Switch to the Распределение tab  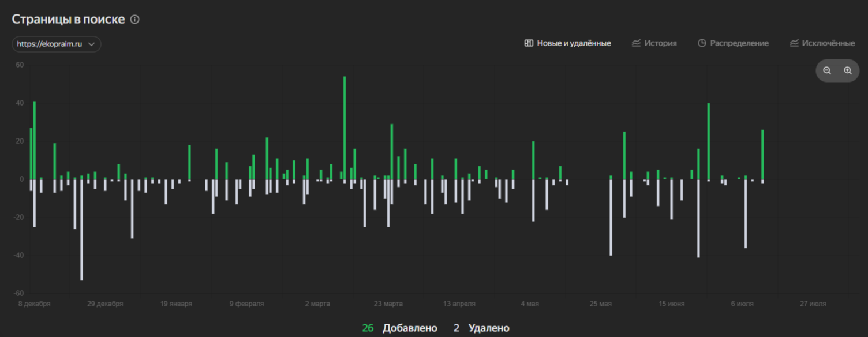733,43
